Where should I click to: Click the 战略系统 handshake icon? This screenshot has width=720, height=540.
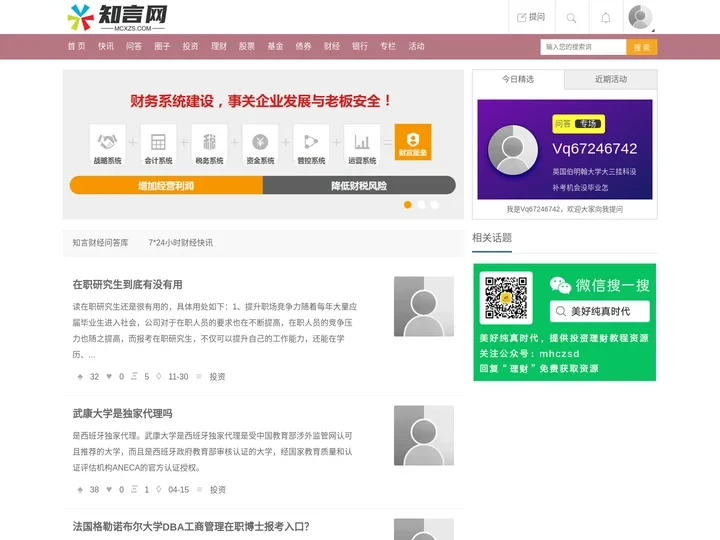pos(107,141)
